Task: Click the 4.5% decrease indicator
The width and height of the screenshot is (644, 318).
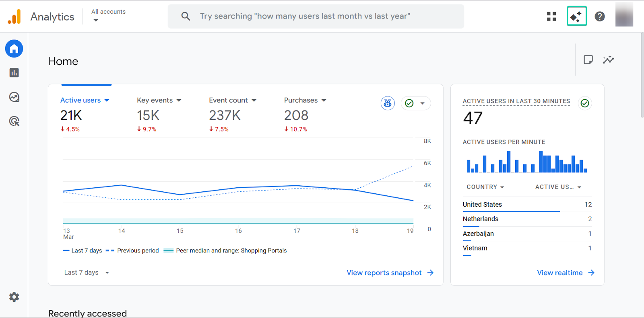Action: pos(70,129)
